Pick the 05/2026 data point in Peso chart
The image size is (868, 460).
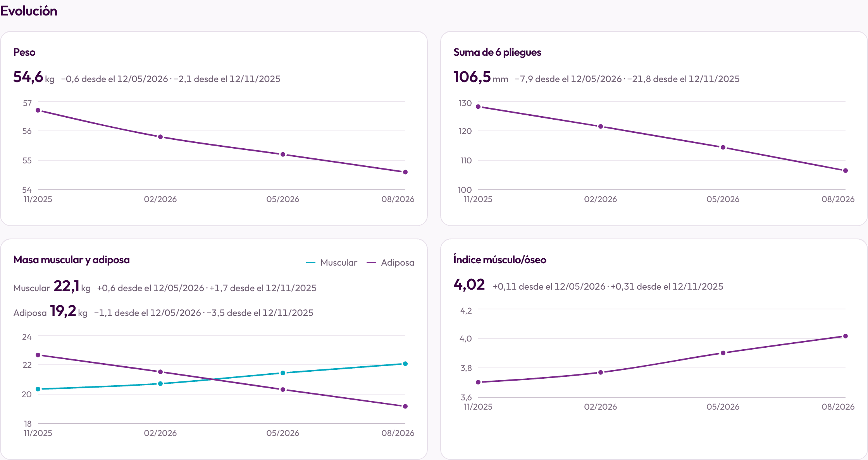(x=283, y=154)
